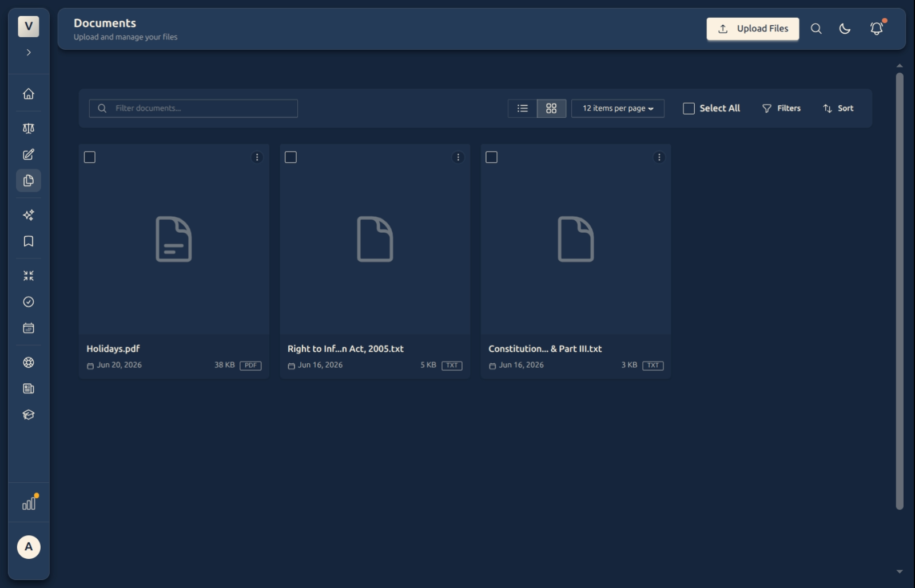Viewport: 915px width, 588px height.
Task: Click the Right to Inf...n Act, 2005.txt name
Action: (345, 349)
